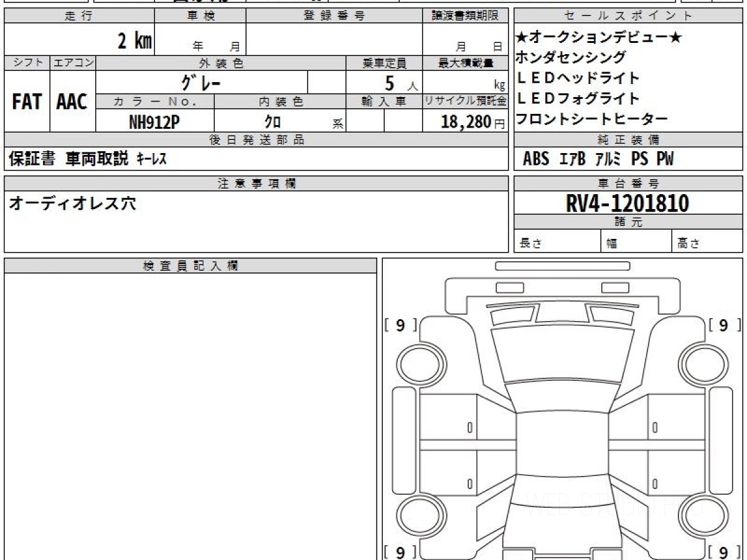Select the クロ interior color value
The height and width of the screenshot is (560, 747).
(273, 123)
